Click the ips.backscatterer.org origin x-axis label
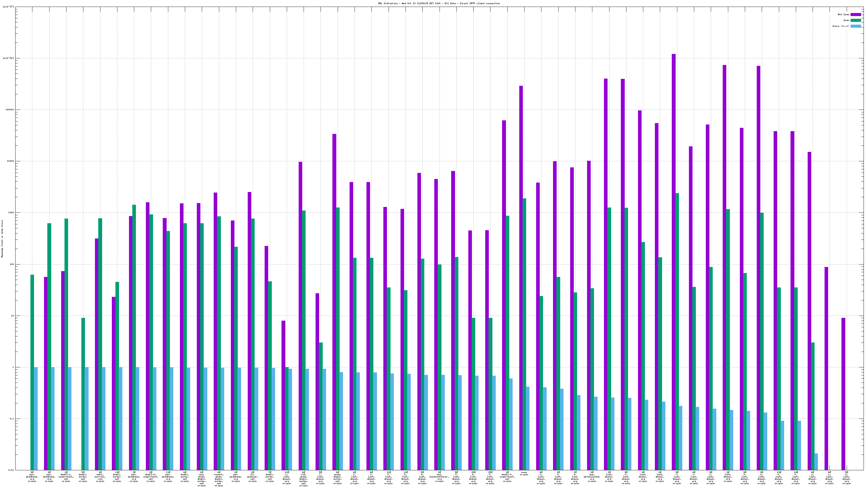Viewport: 868px width, 488px height. coord(439,477)
